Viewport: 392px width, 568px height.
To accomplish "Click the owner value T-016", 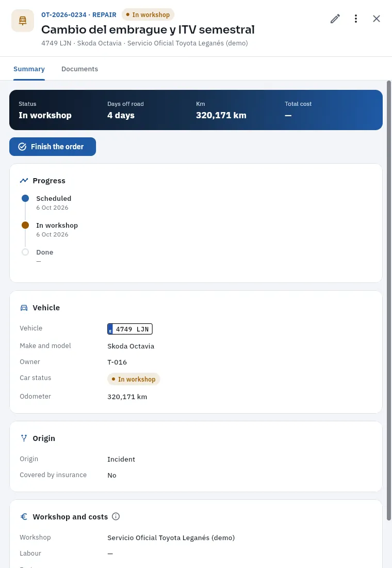I will click(x=117, y=362).
